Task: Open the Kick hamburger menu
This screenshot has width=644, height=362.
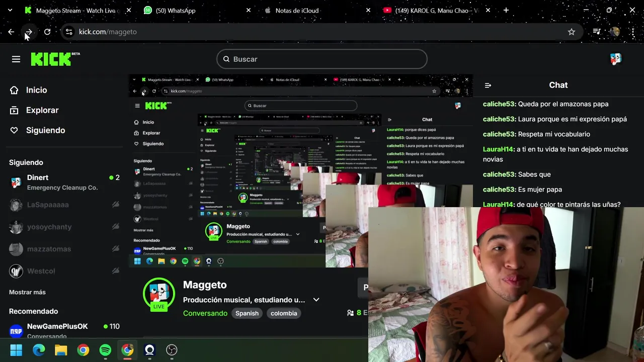Action: 16,59
